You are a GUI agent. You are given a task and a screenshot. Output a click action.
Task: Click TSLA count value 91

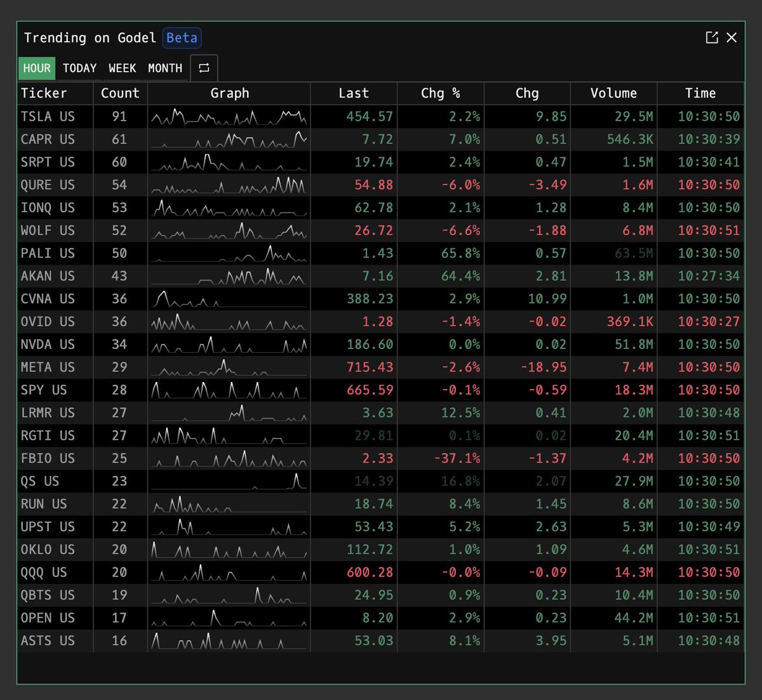(119, 117)
